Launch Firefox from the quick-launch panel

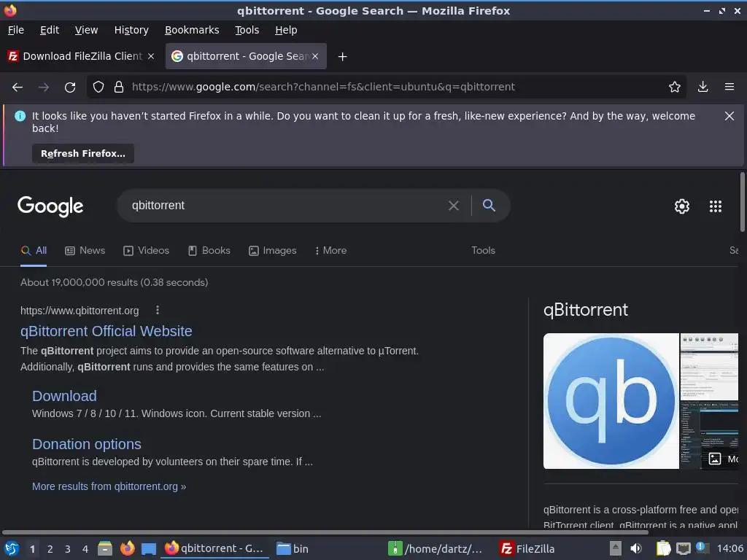(x=127, y=548)
